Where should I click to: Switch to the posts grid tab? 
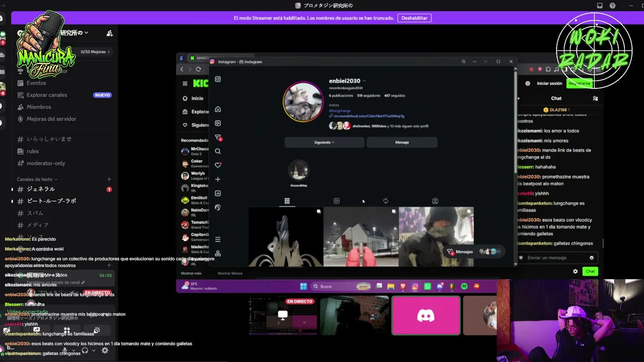[x=287, y=201]
